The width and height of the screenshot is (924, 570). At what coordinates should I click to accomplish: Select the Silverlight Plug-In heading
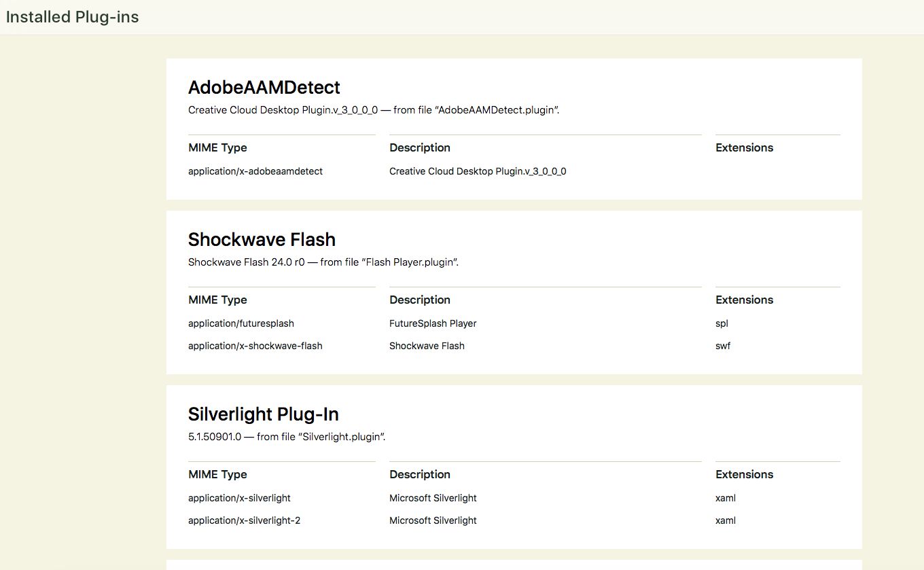click(x=264, y=414)
